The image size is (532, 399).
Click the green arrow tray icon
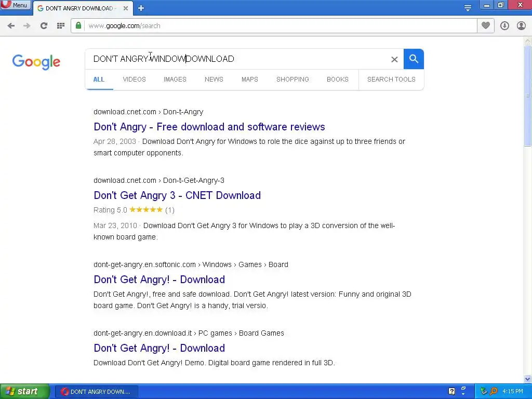(484, 392)
